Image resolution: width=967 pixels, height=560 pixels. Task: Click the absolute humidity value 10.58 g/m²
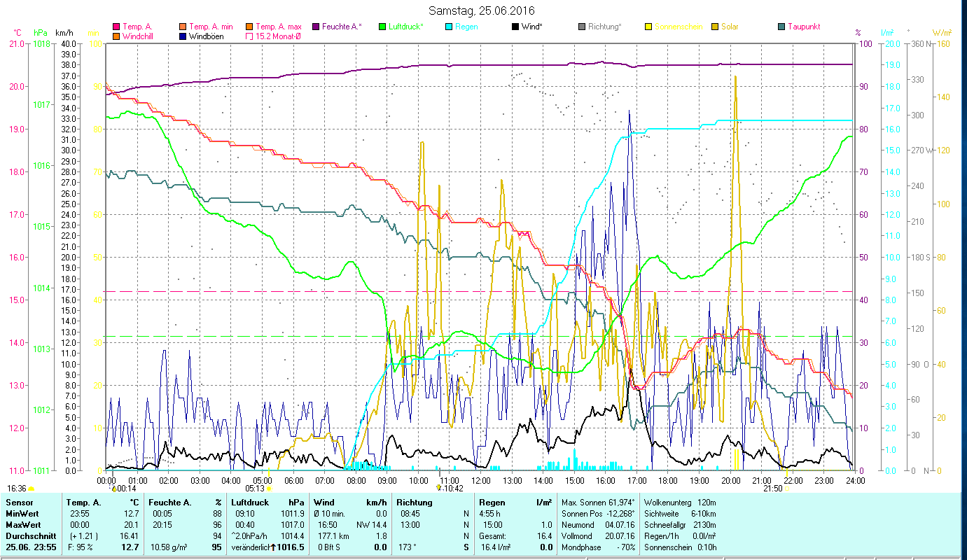(x=169, y=547)
